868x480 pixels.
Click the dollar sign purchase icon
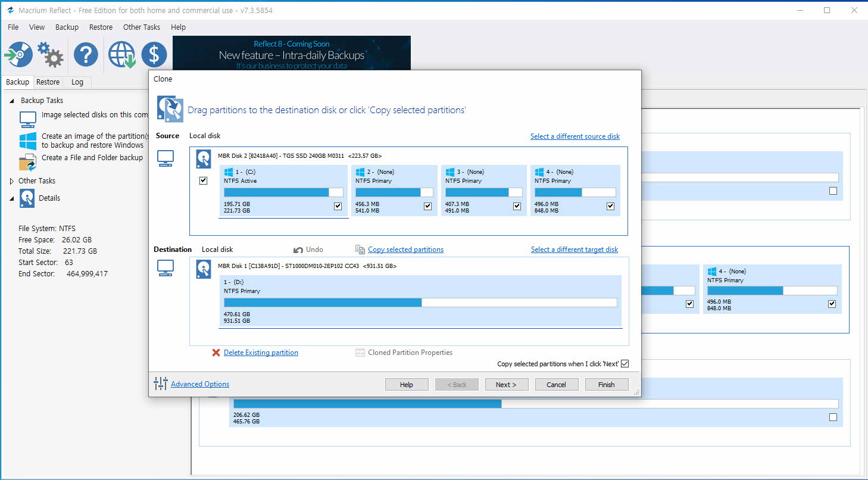[x=154, y=55]
